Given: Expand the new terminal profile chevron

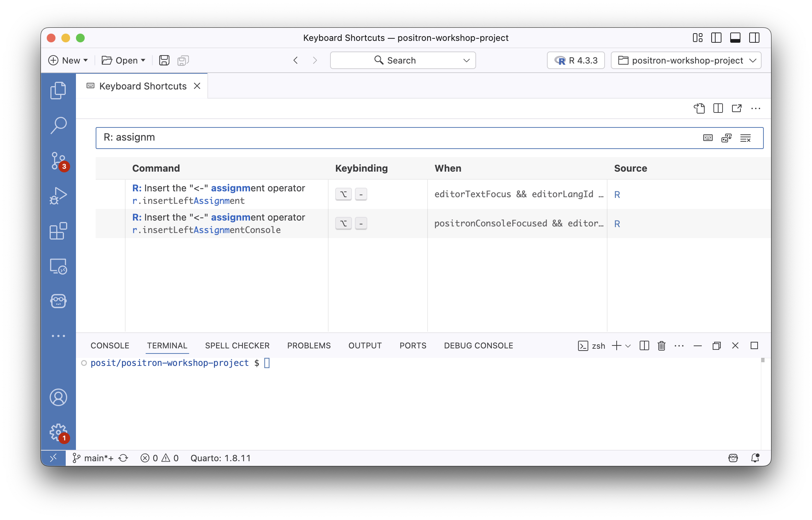Looking at the screenshot, I should coord(628,345).
